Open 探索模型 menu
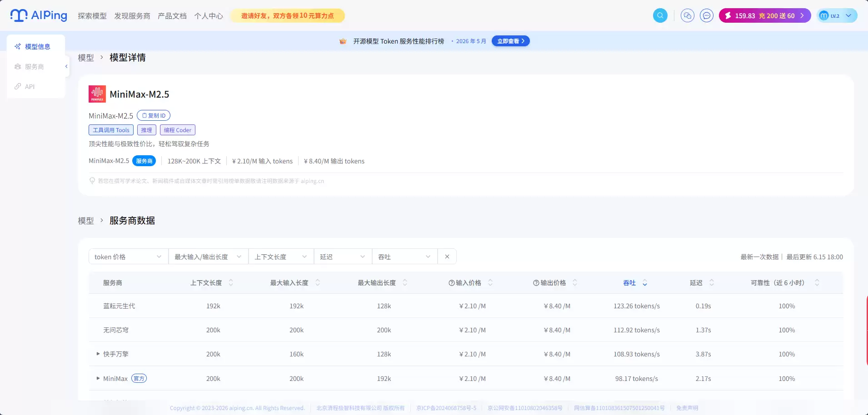This screenshot has height=415, width=868. (92, 16)
